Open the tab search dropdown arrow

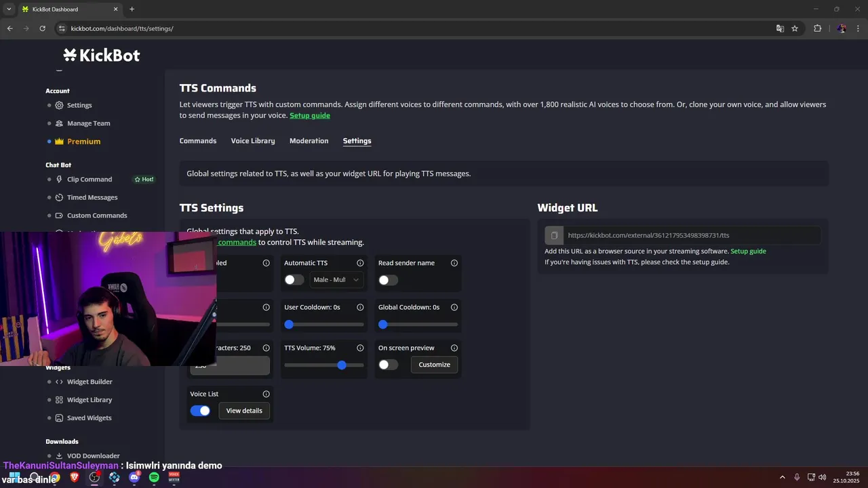[x=9, y=9]
